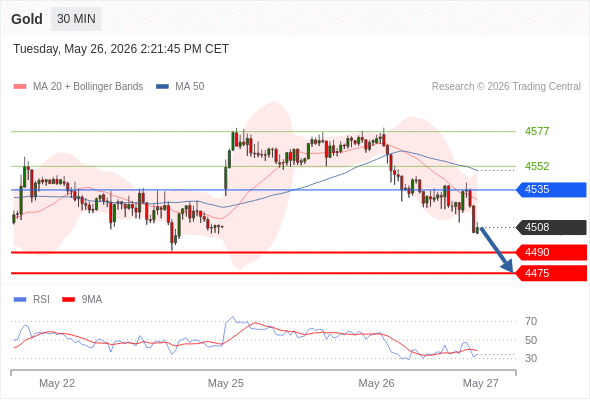Click the MA 20 + Bollinger Bands legend swatch
Viewport: 590px width, 400px height.
point(20,87)
